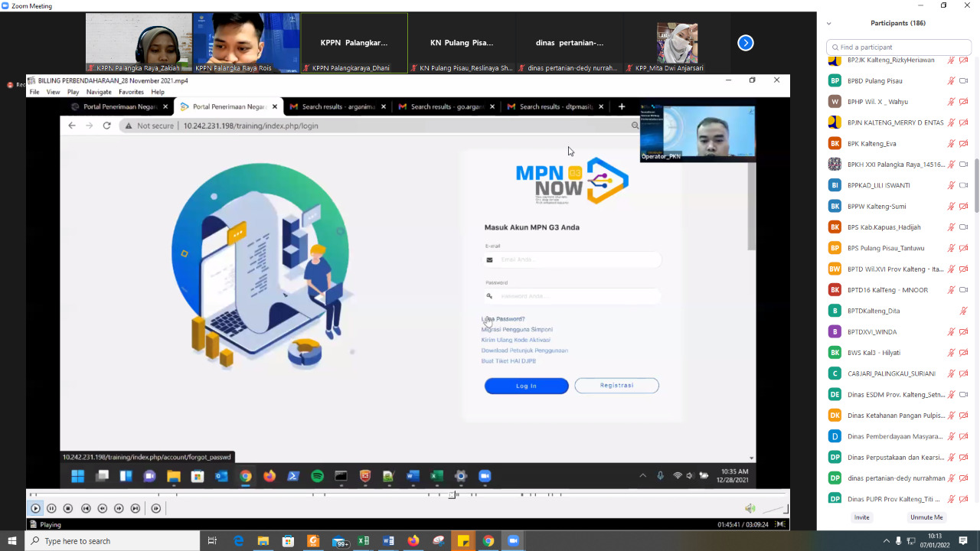Image resolution: width=980 pixels, height=551 pixels.
Task: Toggle media player fullscreen icon near timecode
Action: click(x=780, y=524)
